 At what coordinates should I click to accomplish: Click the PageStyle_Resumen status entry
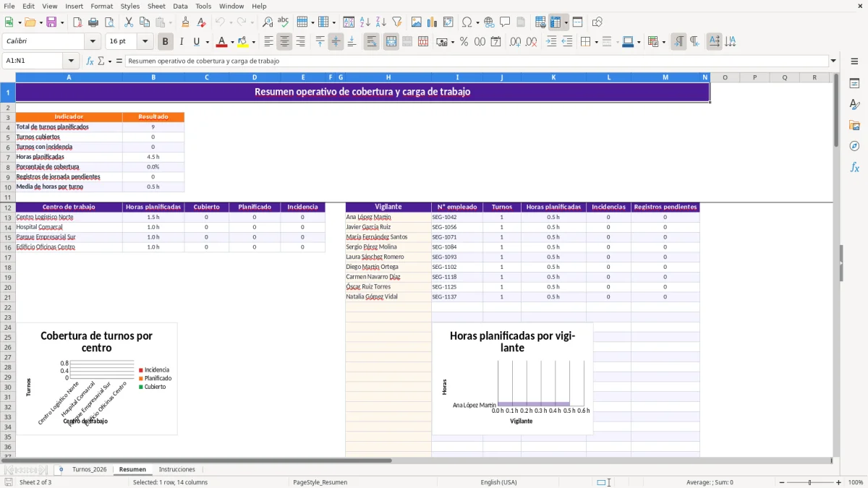click(x=320, y=482)
